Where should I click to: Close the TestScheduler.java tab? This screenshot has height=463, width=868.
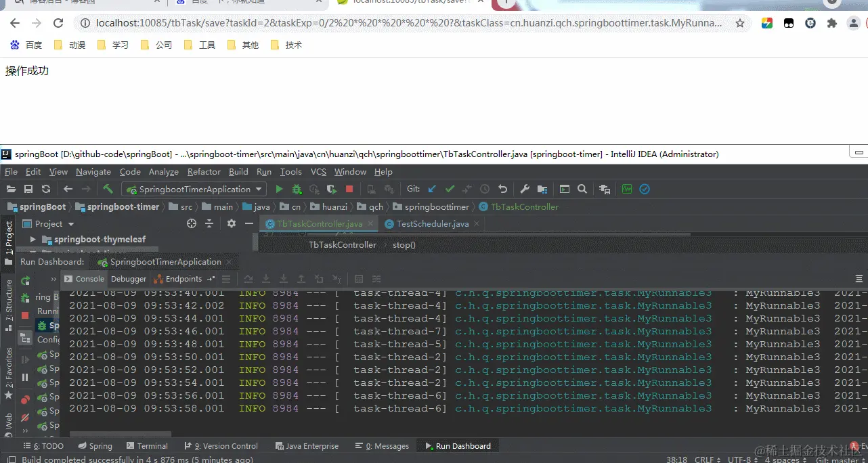477,224
